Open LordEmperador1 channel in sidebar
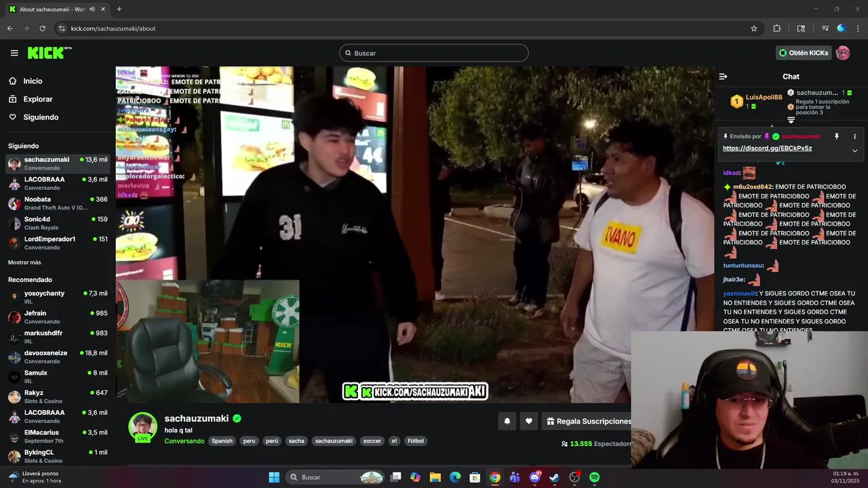 click(58, 243)
